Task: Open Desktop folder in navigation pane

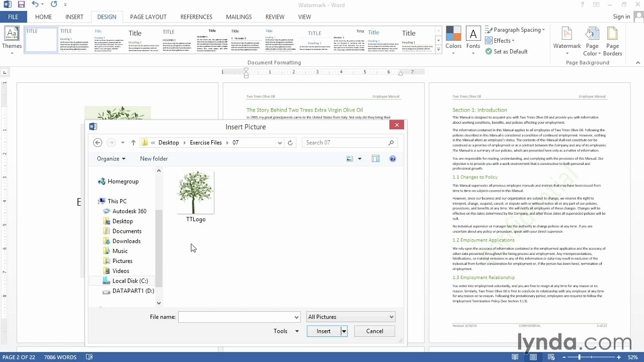Action: click(x=118, y=221)
